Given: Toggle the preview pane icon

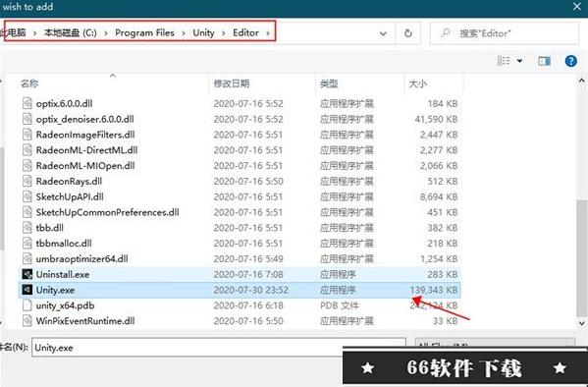Looking at the screenshot, I should 544,61.
